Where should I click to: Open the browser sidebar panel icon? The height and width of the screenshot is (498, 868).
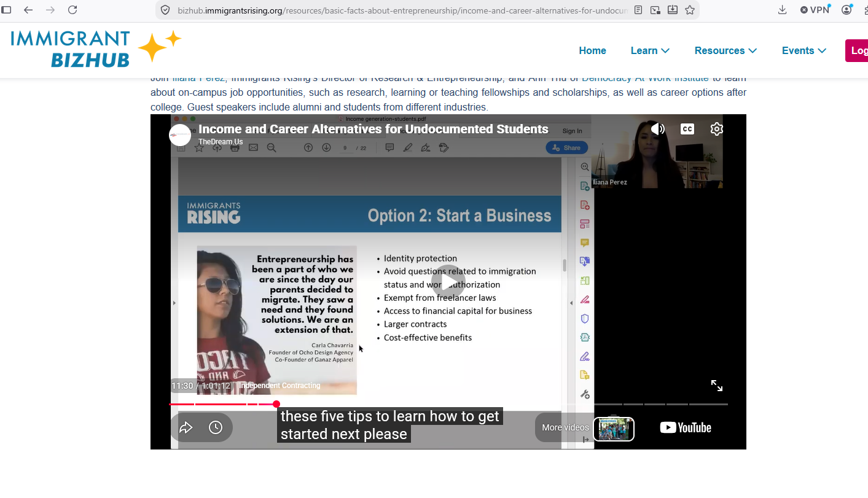pyautogui.click(x=7, y=10)
